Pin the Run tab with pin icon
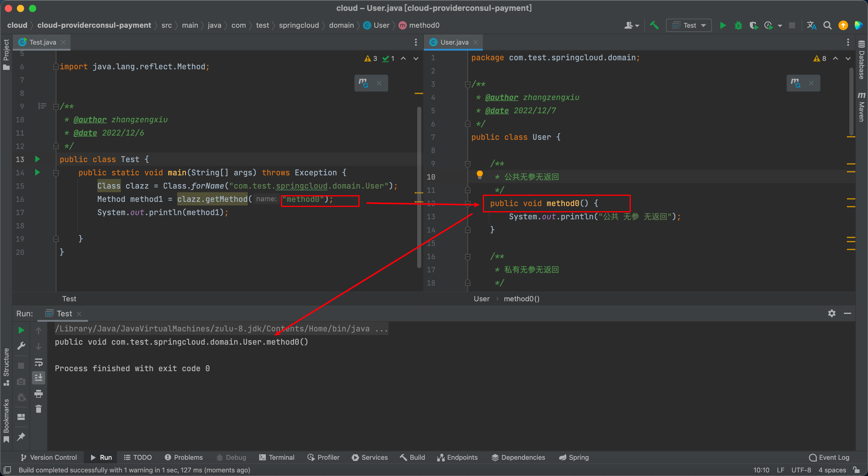868x476 pixels. [x=21, y=437]
